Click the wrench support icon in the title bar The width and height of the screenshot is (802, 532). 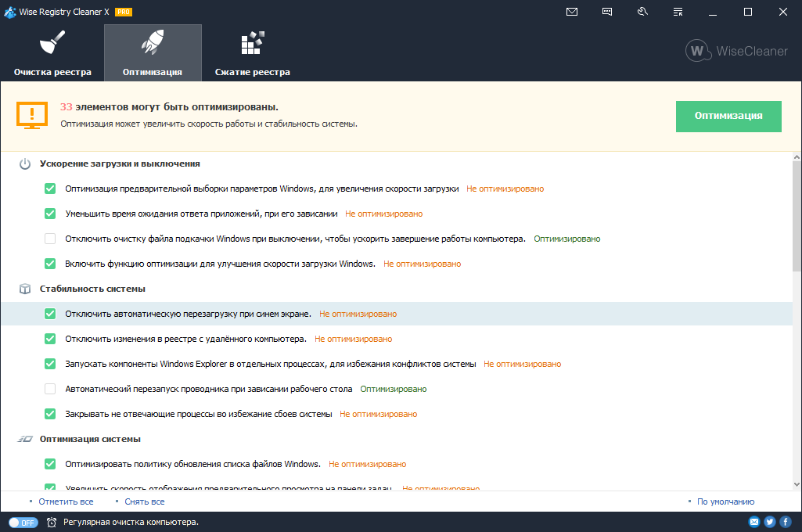click(642, 12)
